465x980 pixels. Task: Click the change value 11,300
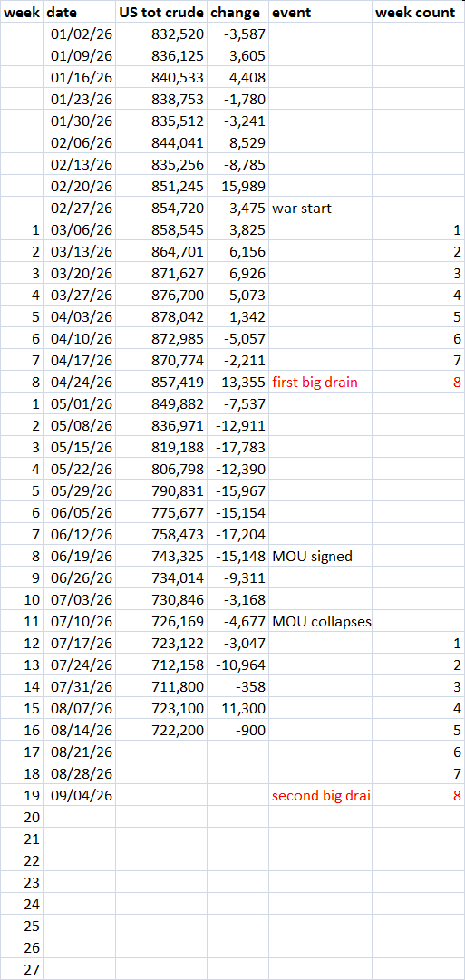(x=237, y=709)
